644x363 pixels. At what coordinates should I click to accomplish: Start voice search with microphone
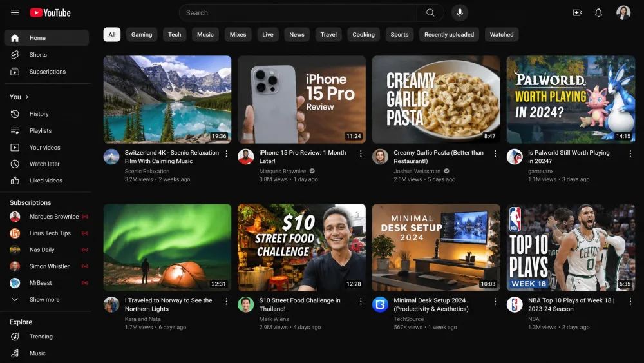460,13
